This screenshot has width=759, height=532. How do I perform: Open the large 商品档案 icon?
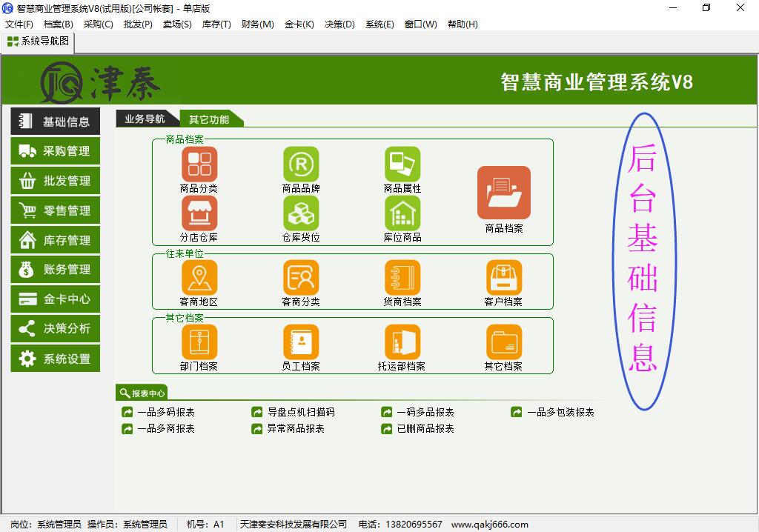tap(504, 193)
